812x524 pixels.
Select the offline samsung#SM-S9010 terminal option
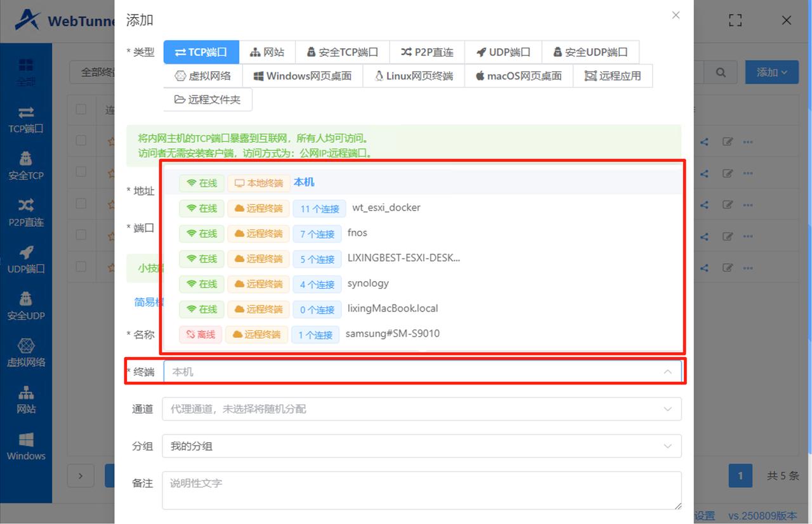coord(423,334)
